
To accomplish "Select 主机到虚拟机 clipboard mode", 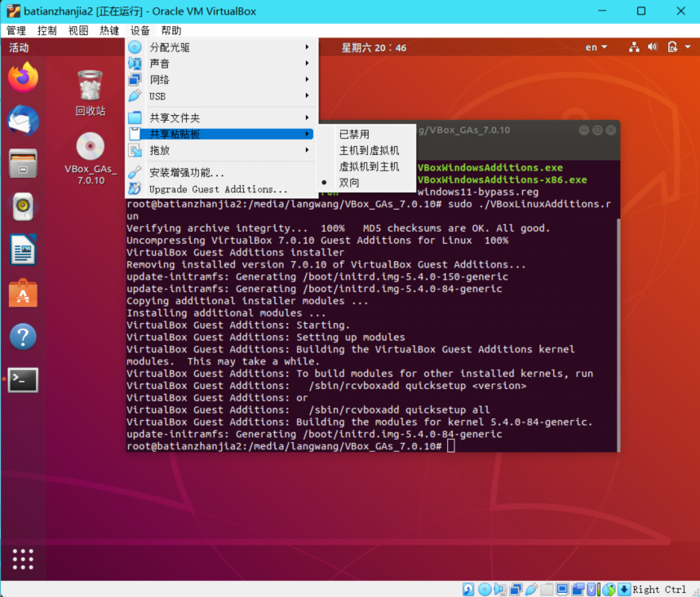I will [366, 150].
